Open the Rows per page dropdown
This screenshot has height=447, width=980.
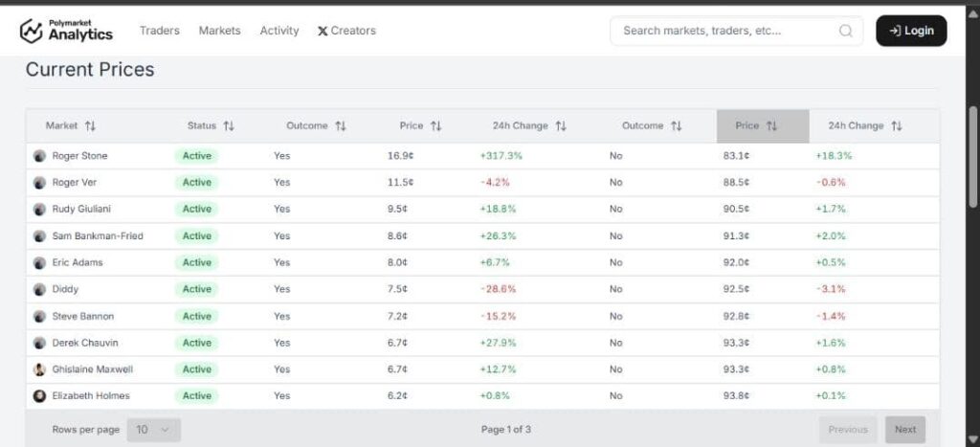154,430
